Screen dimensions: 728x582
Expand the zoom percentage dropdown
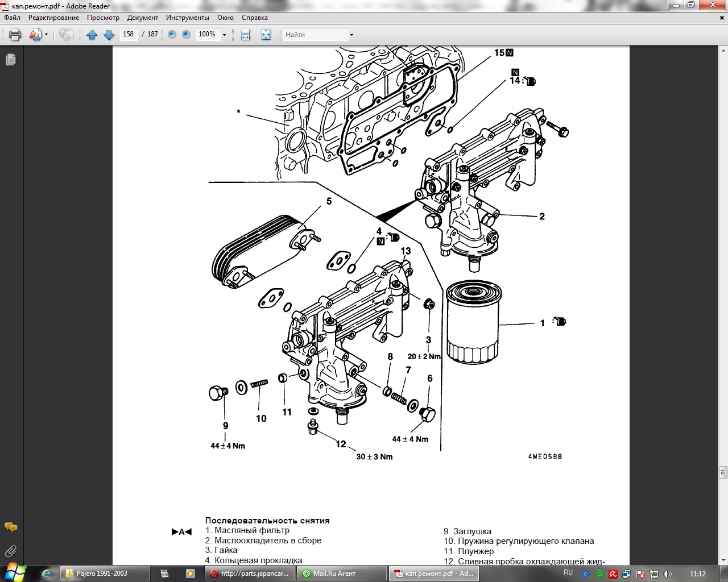click(x=224, y=35)
